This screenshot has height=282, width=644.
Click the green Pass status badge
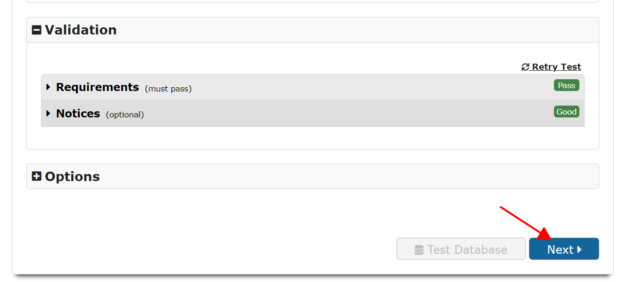566,85
